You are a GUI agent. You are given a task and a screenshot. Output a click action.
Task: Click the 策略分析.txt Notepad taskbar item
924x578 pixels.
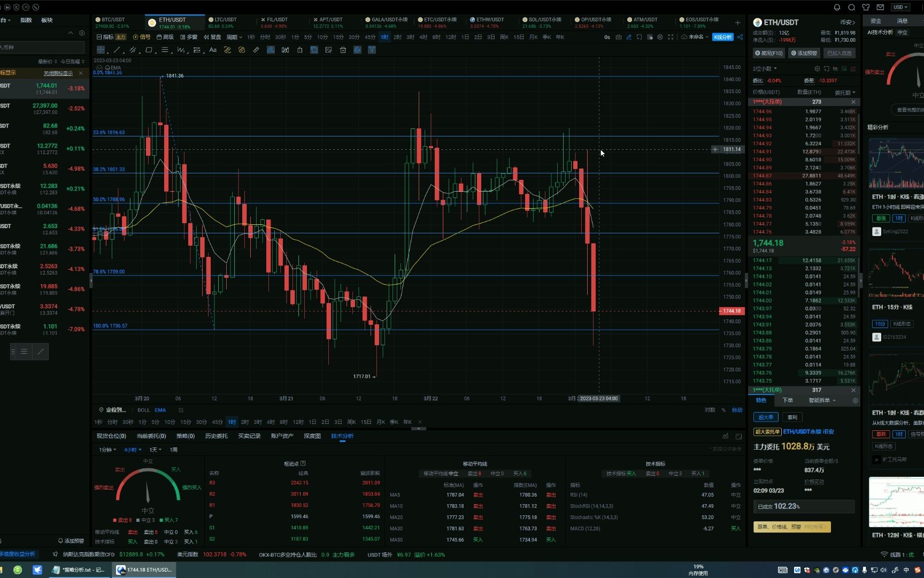click(x=79, y=570)
